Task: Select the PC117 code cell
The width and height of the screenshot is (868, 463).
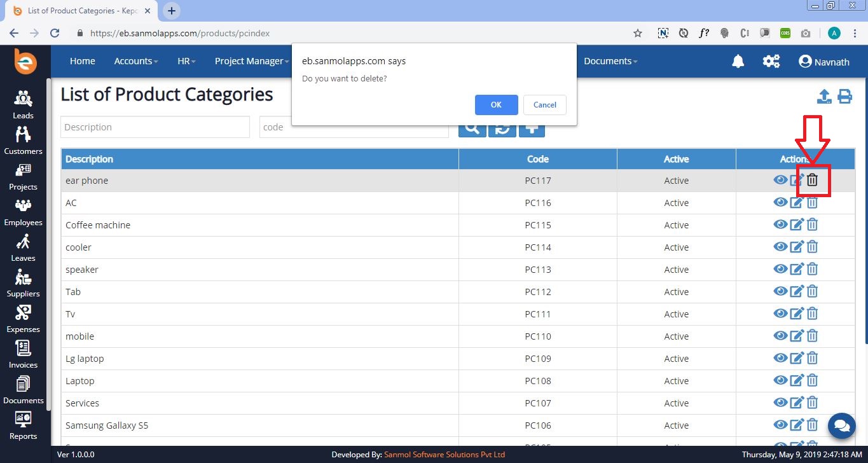Action: [538, 181]
